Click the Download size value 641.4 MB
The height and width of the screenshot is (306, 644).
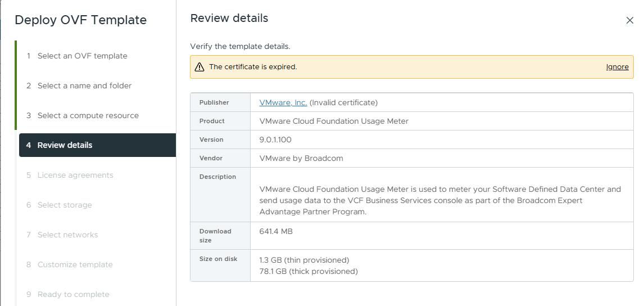click(276, 231)
